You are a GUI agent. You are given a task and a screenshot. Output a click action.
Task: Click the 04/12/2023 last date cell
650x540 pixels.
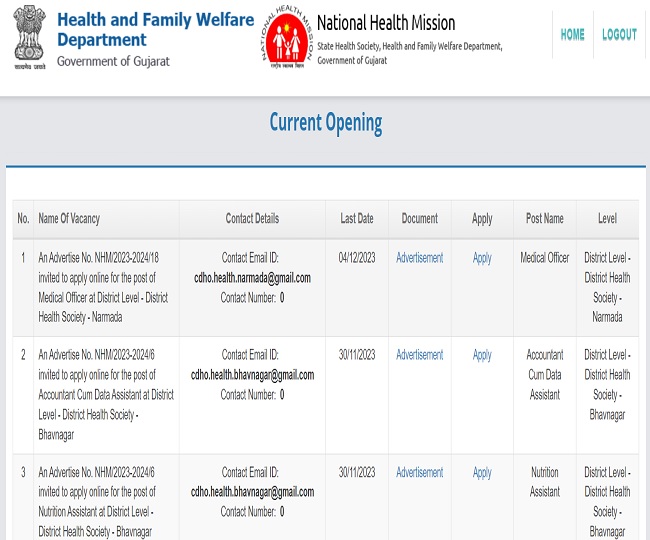(x=357, y=258)
